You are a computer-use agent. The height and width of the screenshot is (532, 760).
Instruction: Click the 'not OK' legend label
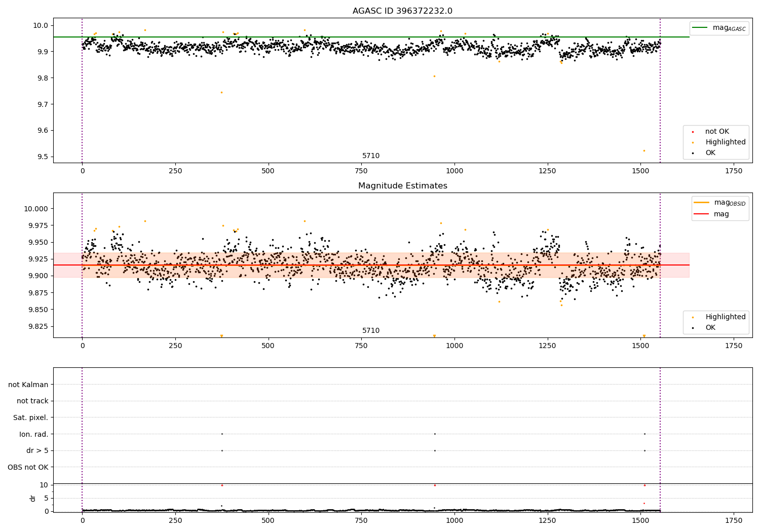pyautogui.click(x=717, y=131)
